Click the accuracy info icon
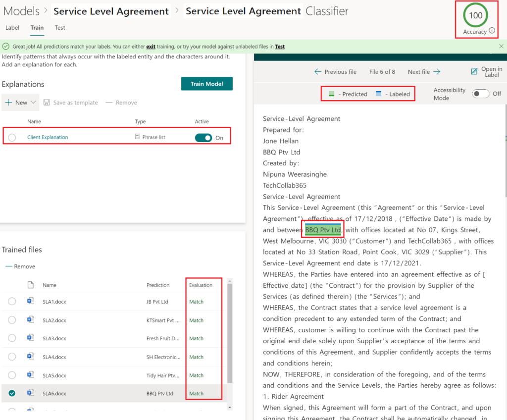507x420 pixels. click(x=492, y=31)
